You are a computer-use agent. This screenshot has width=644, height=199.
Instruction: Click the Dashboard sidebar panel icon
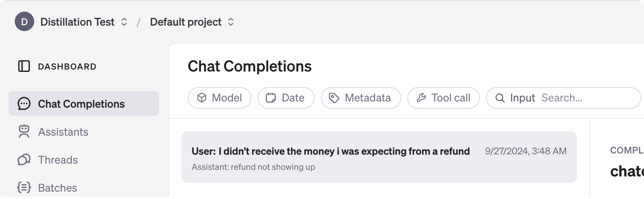click(24, 66)
